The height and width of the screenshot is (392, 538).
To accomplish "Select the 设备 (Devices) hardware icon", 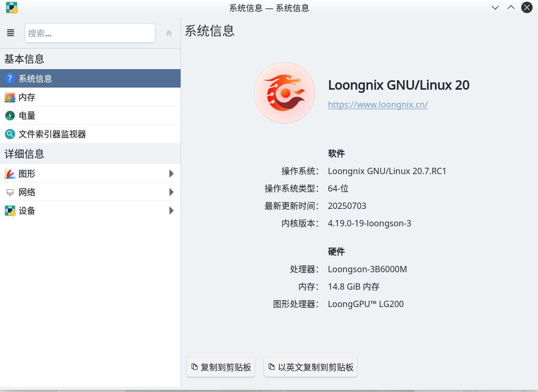I will point(9,210).
